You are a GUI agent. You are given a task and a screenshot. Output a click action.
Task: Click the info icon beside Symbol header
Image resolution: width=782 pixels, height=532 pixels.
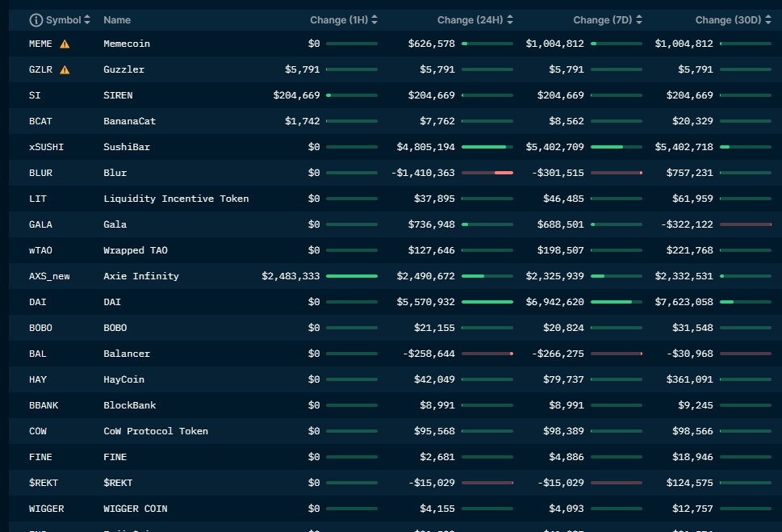tap(36, 20)
